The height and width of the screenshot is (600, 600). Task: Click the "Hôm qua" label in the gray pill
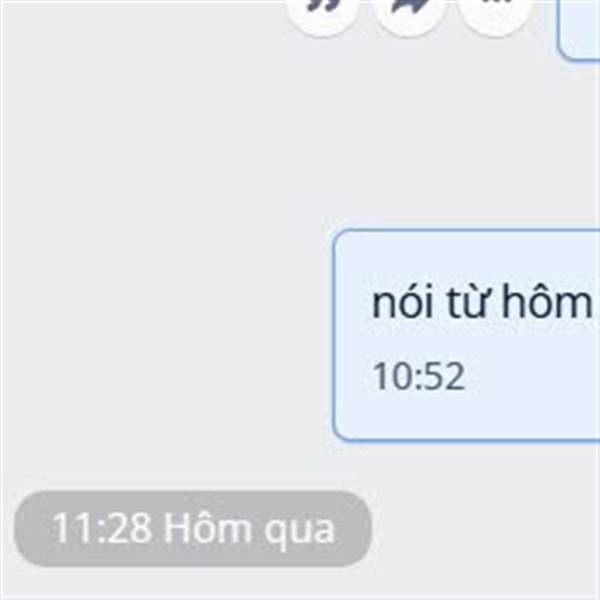[249, 528]
